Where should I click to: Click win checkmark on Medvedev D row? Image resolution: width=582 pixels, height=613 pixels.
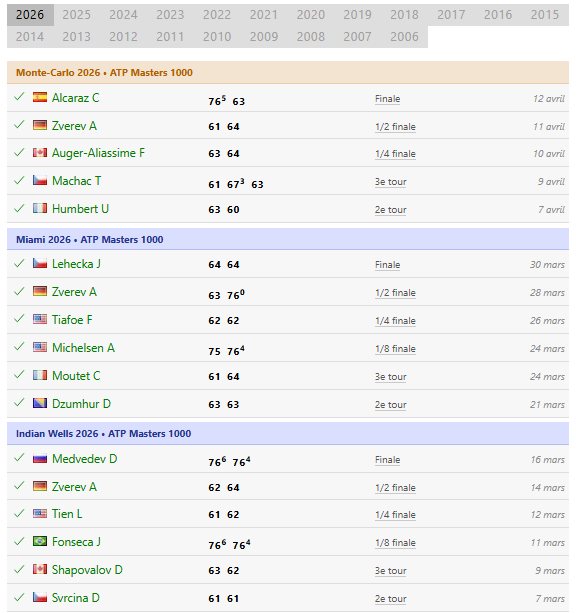tap(19, 458)
